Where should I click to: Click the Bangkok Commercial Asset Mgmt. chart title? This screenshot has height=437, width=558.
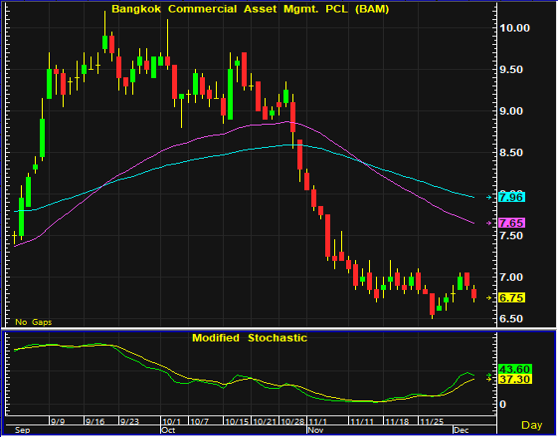tap(251, 9)
